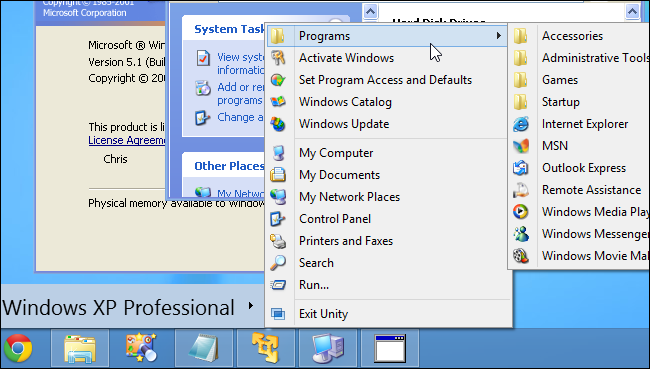Click the Printers and Faxes icon
This screenshot has height=369, width=650.
(278, 241)
